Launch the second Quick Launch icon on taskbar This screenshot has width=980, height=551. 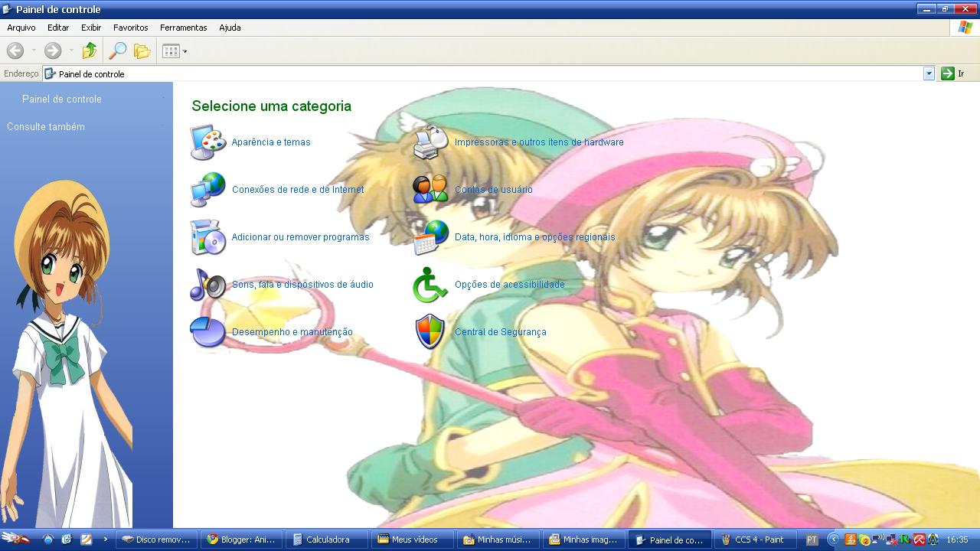[67, 540]
